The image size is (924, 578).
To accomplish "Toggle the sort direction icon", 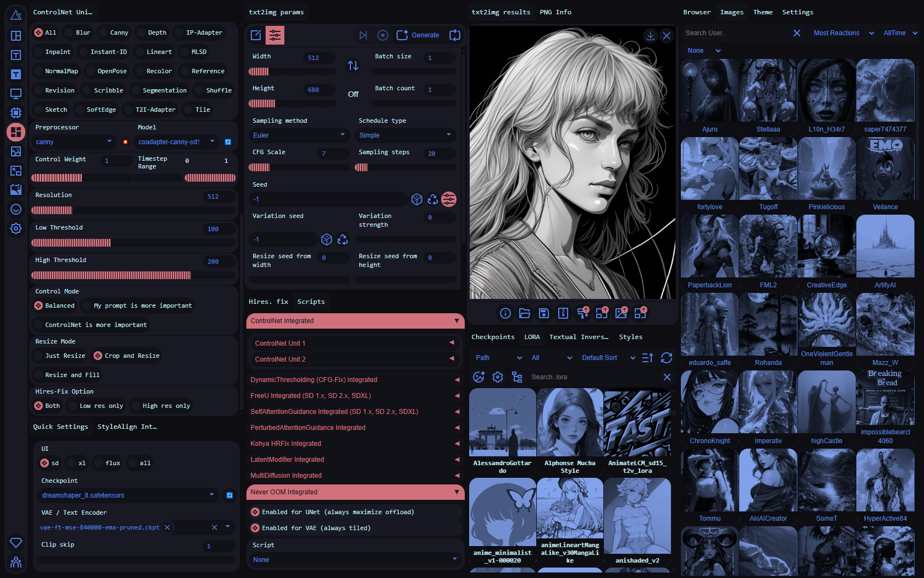I will click(648, 358).
